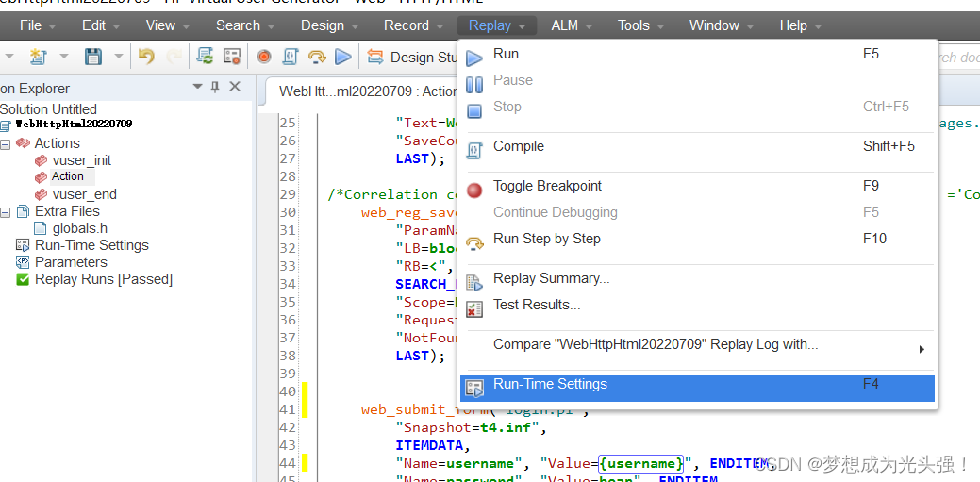Open Replay Runs [Passed] node
980x482 pixels.
104,279
